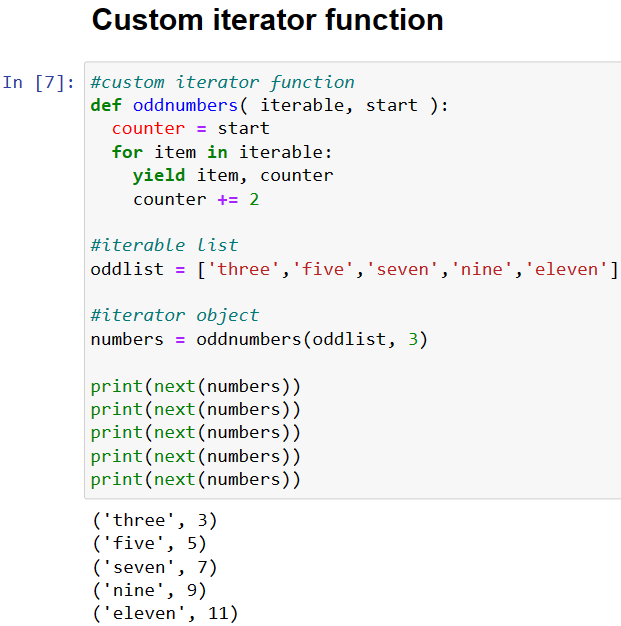Select the In [7] cell prompt

point(38,83)
